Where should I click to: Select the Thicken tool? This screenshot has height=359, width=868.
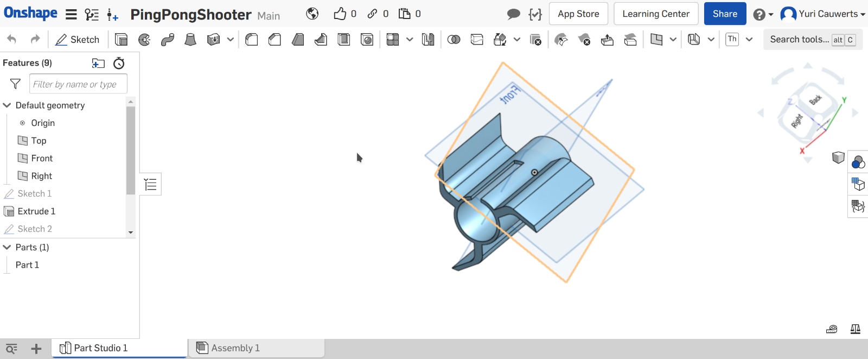214,39
